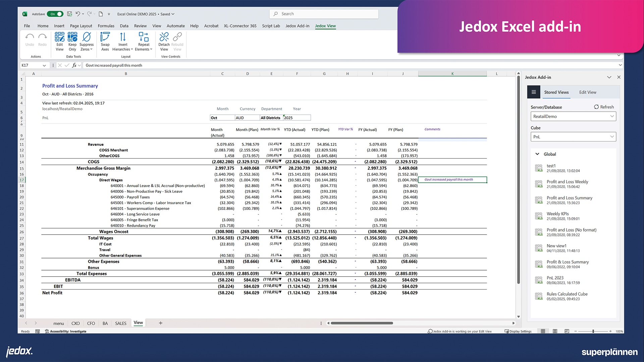The width and height of the screenshot is (644, 362).
Task: Click the Save icon in title bar
Action: (x=70, y=14)
